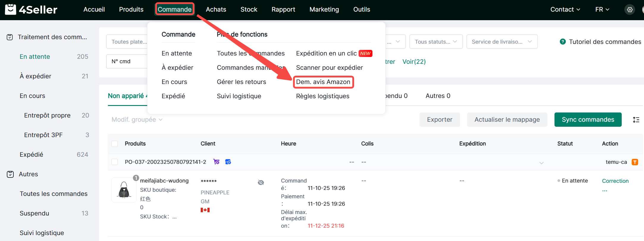Viewport: 644px width, 241px height.
Task: Toggle the hidden-eye icon for customer info
Action: pos(261,182)
